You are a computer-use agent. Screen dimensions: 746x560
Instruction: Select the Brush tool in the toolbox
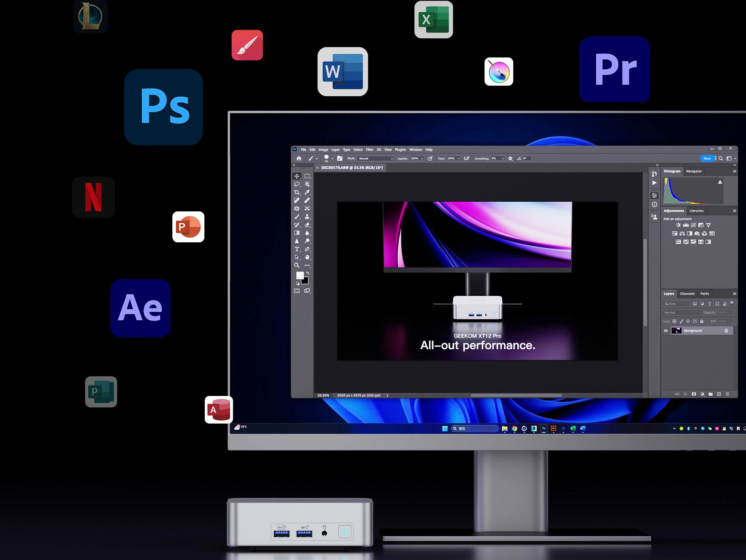[297, 217]
